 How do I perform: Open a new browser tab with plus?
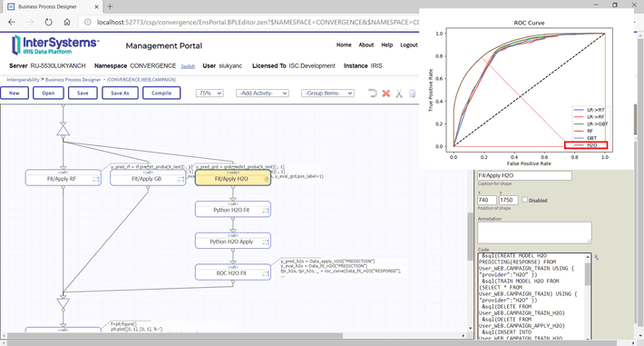pos(110,6)
